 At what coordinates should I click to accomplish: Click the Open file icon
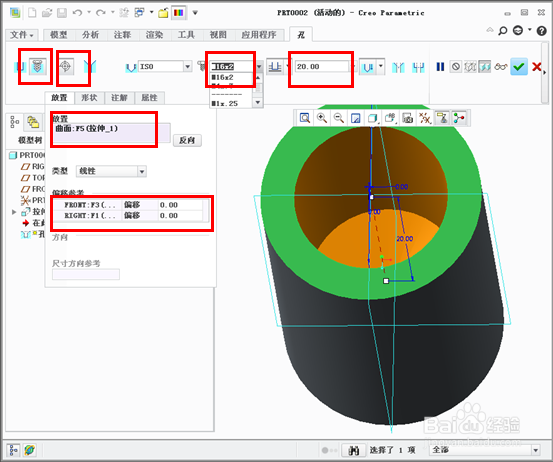[47, 13]
